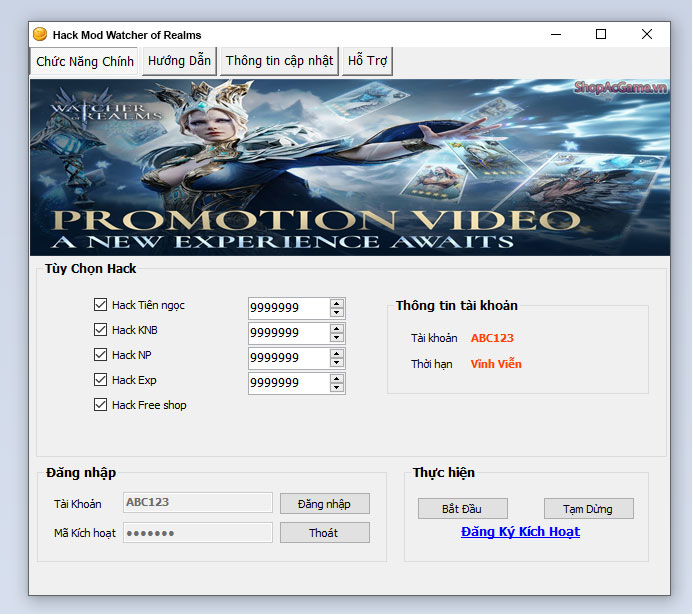Minimize the Hack Mod window
The image size is (693, 616).
pos(556,34)
